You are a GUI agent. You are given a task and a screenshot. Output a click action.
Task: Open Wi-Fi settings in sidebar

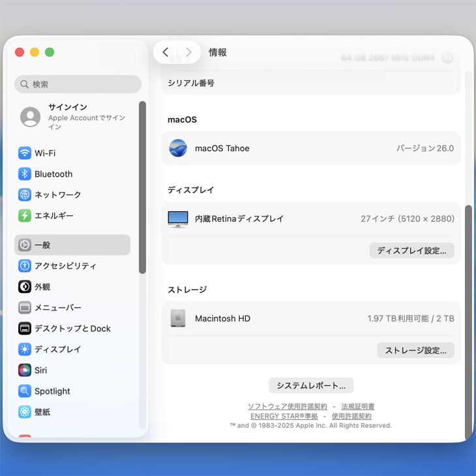click(44, 153)
